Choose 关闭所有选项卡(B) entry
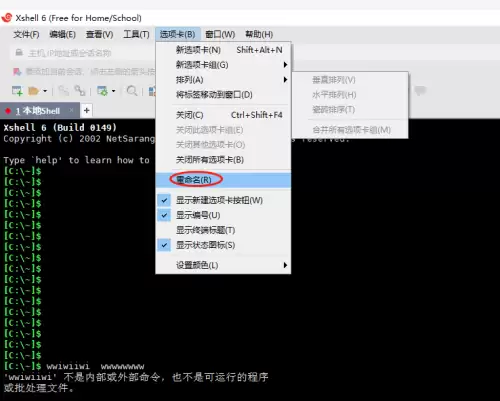500x401 pixels. (223, 160)
